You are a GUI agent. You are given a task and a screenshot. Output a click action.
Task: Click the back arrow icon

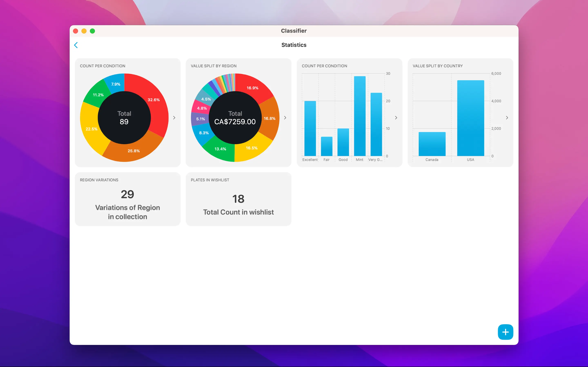point(76,45)
